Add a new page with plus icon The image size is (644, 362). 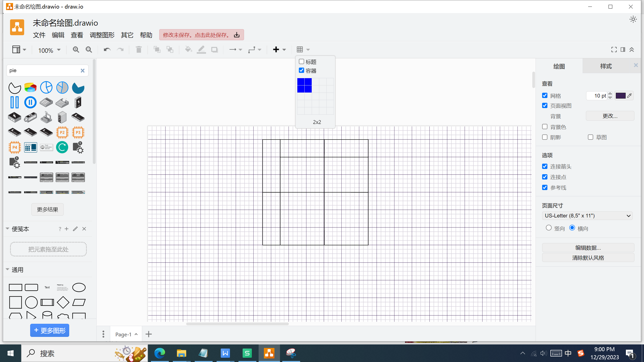tap(149, 334)
